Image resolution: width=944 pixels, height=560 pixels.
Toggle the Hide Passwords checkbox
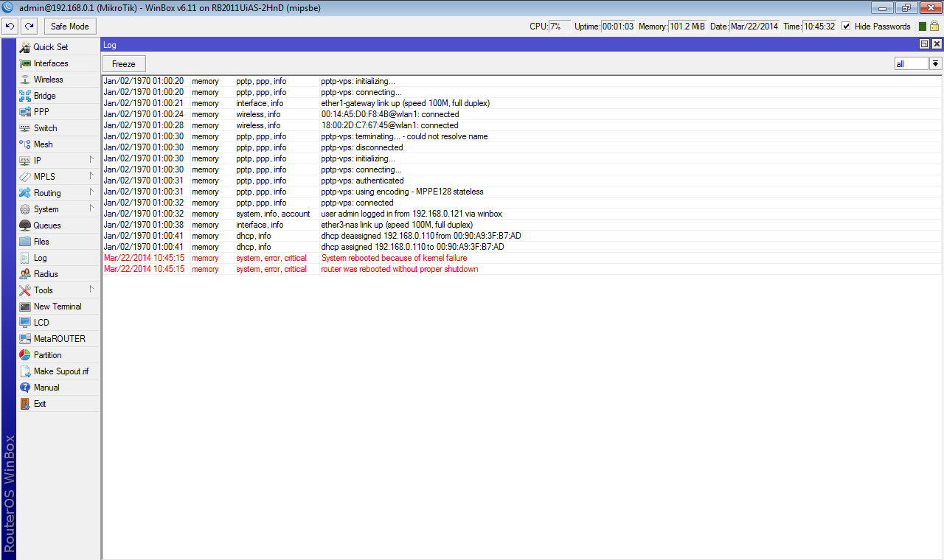pos(846,26)
